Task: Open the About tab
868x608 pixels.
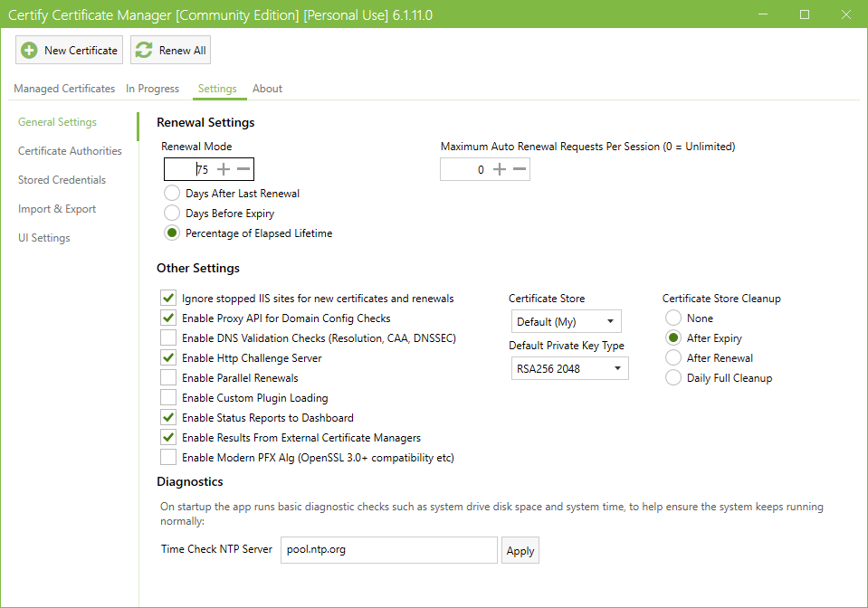Action: (267, 89)
